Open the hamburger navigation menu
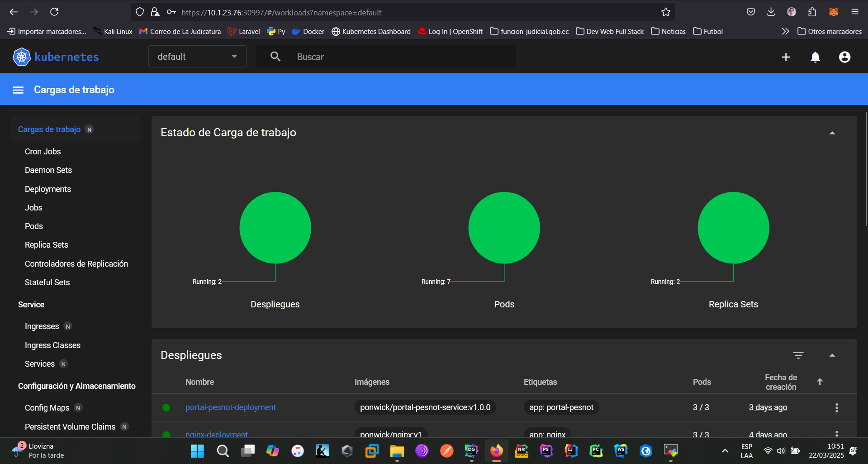The height and width of the screenshot is (464, 868). point(18,90)
